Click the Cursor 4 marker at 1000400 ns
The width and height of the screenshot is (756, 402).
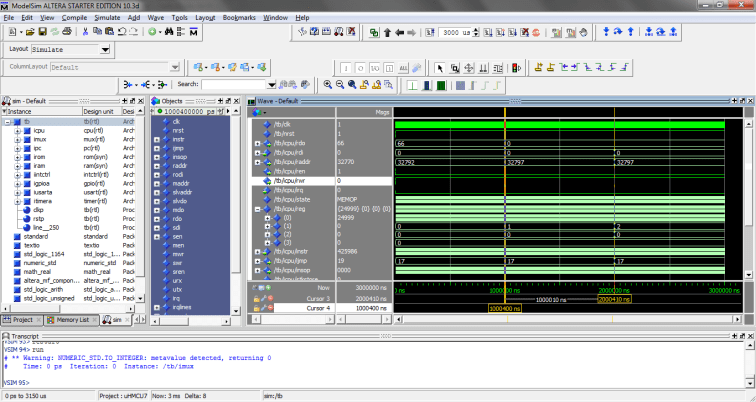pos(504,308)
